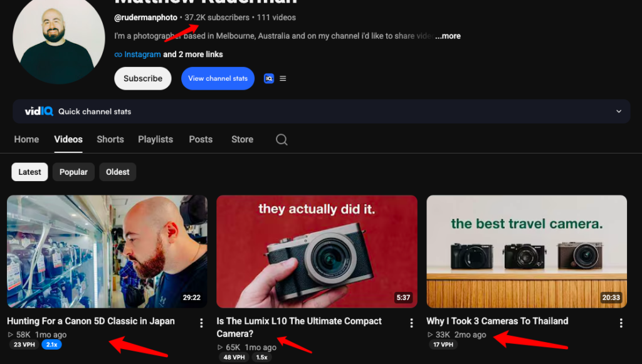Click the 29:22 duration badge
The width and height of the screenshot is (642, 364).
point(192,298)
